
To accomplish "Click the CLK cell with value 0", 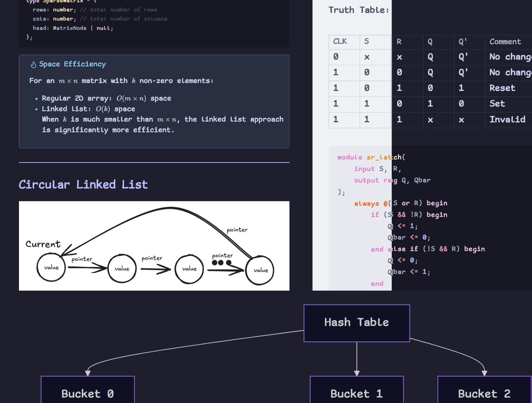I will (x=344, y=57).
